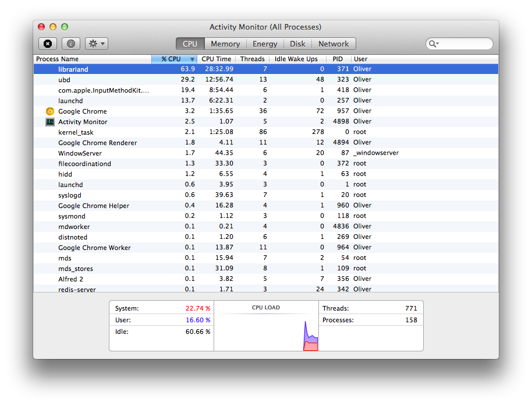The image size is (532, 405).
Task: Select launchd process with PID 1
Action: tap(266, 185)
